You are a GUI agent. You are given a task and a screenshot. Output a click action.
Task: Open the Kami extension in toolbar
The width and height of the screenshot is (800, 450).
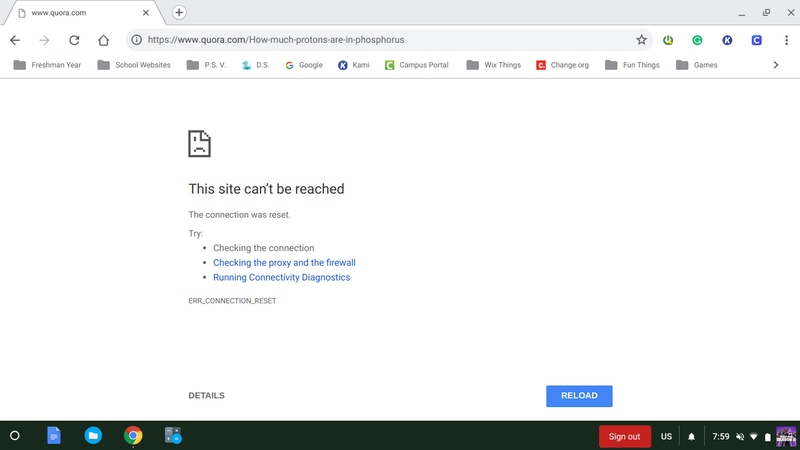click(727, 40)
